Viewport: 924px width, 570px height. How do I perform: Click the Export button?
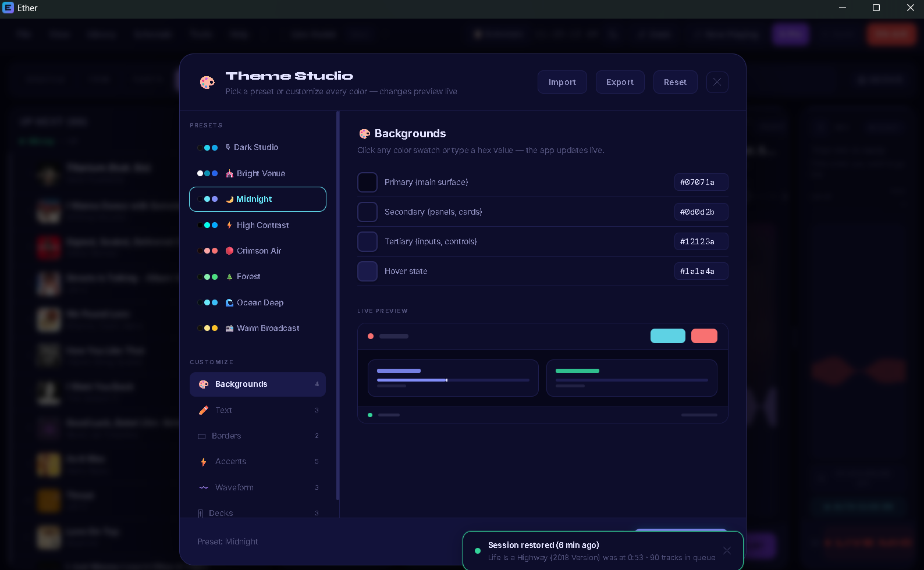coord(620,82)
